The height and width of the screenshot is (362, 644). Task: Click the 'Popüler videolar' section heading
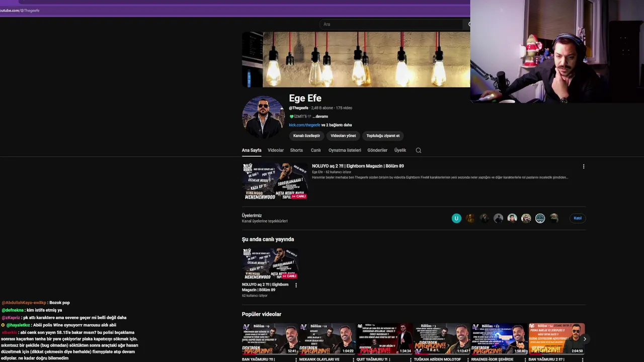pos(262,314)
